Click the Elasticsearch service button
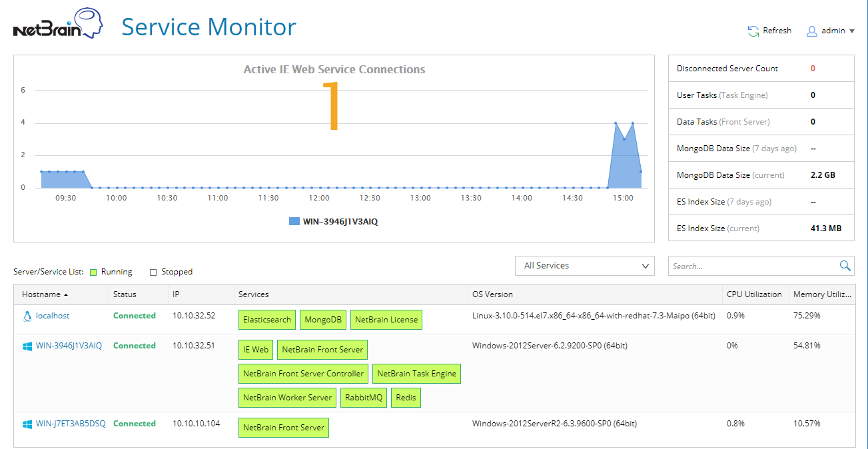 pyautogui.click(x=267, y=320)
